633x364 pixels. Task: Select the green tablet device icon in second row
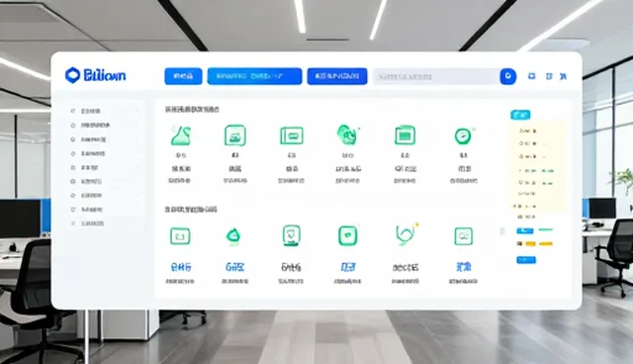coord(291,235)
